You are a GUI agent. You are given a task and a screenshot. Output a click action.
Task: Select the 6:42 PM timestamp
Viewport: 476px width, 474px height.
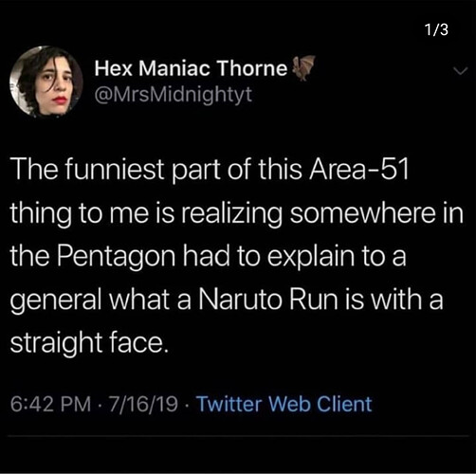50,404
